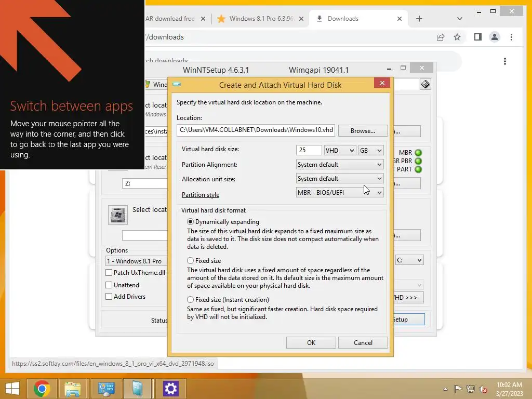Expand Partition Alignment dropdown
The width and height of the screenshot is (532, 399).
pos(340,165)
